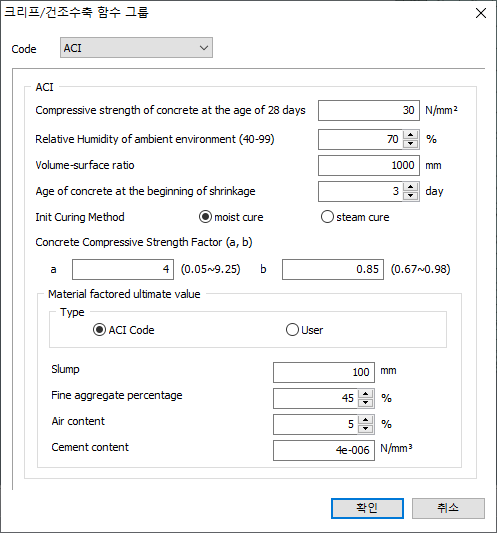Decrease Relative Humidity with down arrow
The image size is (497, 533).
(x=411, y=144)
